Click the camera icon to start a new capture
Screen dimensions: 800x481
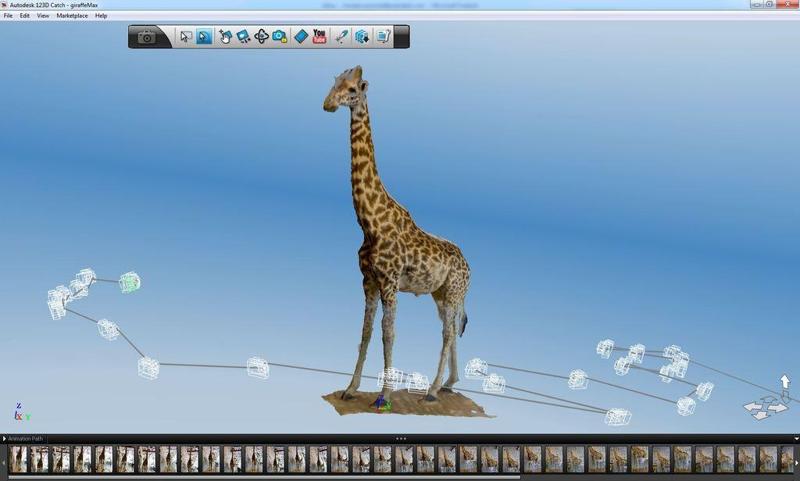(146, 37)
